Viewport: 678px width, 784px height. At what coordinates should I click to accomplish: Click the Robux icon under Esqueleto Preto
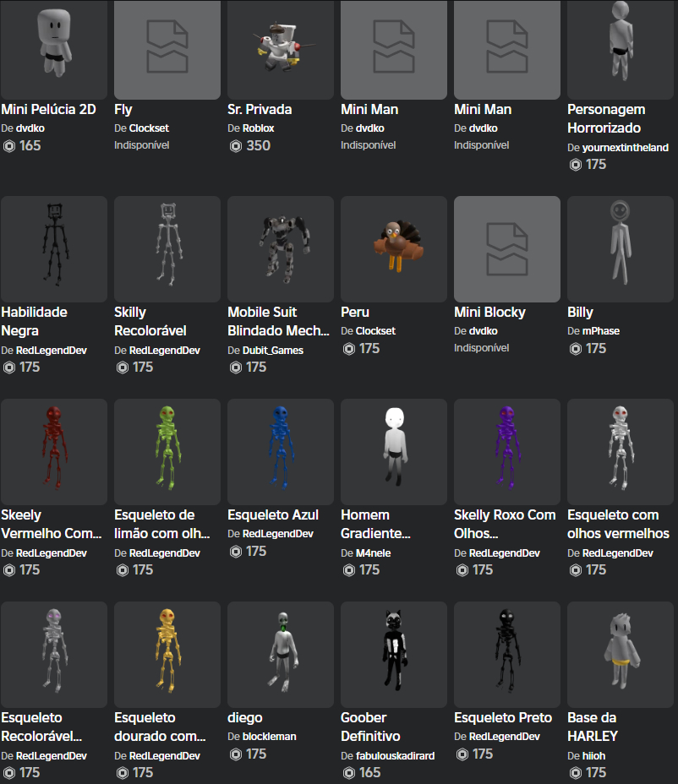tap(462, 754)
